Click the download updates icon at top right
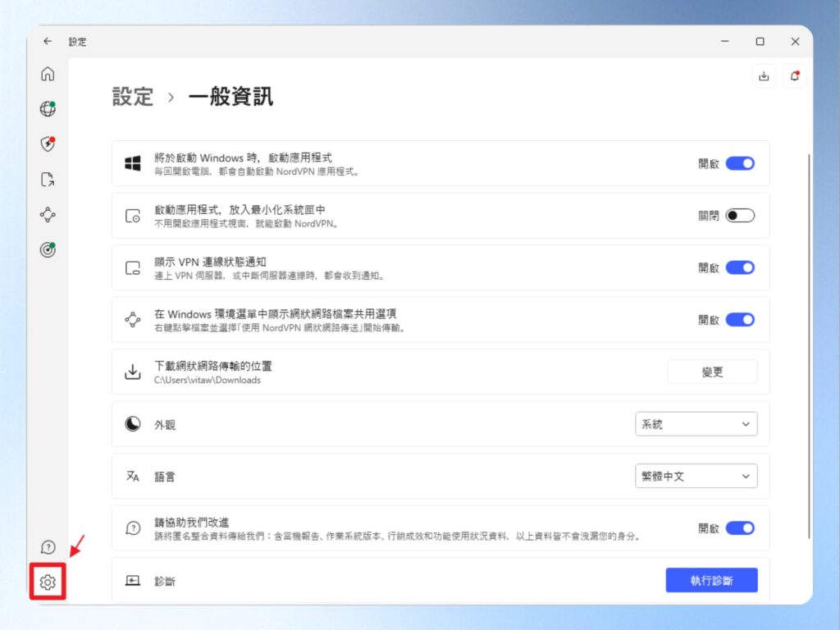Screen dimensions: 840x630 pyautogui.click(x=764, y=76)
